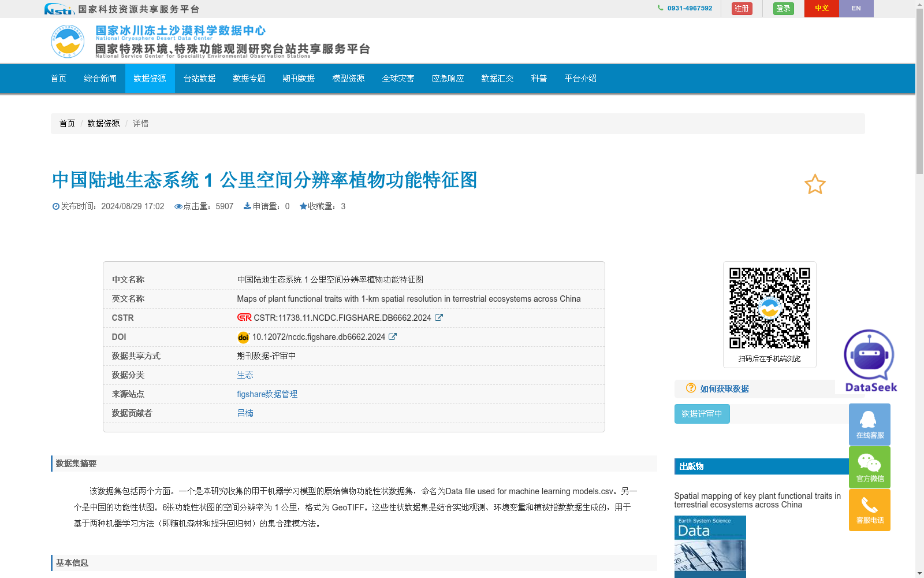Click the 数据评审中 button
The image size is (924, 578).
click(x=702, y=414)
